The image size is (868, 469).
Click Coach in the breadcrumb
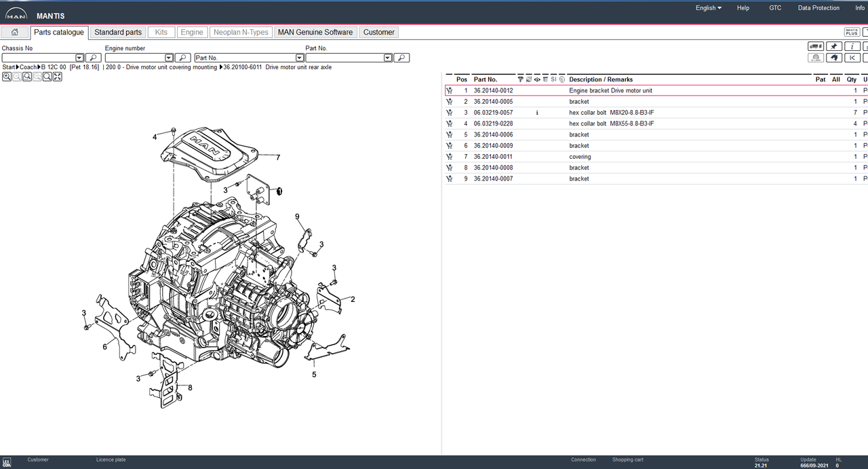28,67
